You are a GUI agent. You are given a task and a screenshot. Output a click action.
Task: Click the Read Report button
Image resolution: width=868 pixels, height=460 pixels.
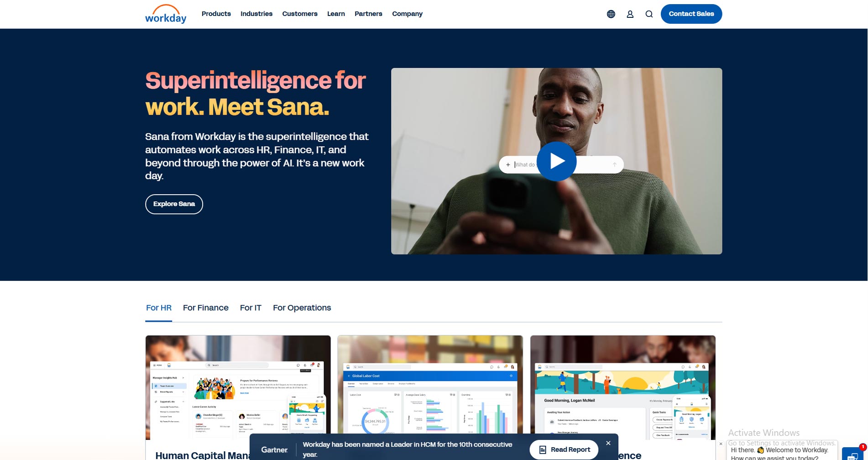point(564,449)
